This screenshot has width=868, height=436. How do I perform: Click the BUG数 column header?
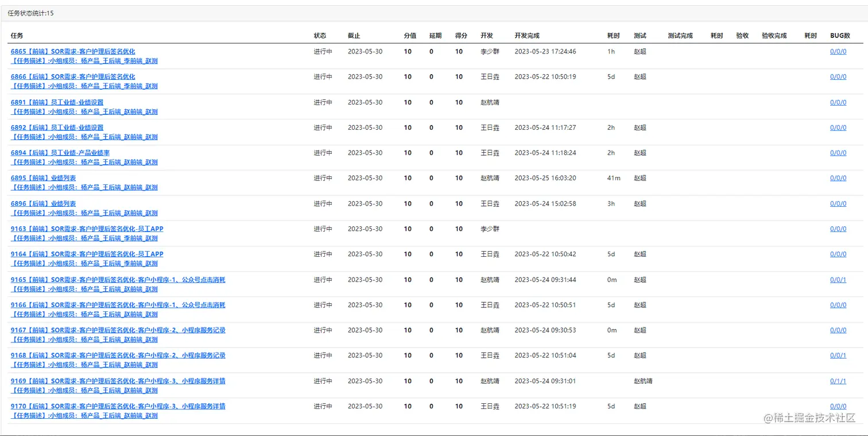click(x=839, y=36)
